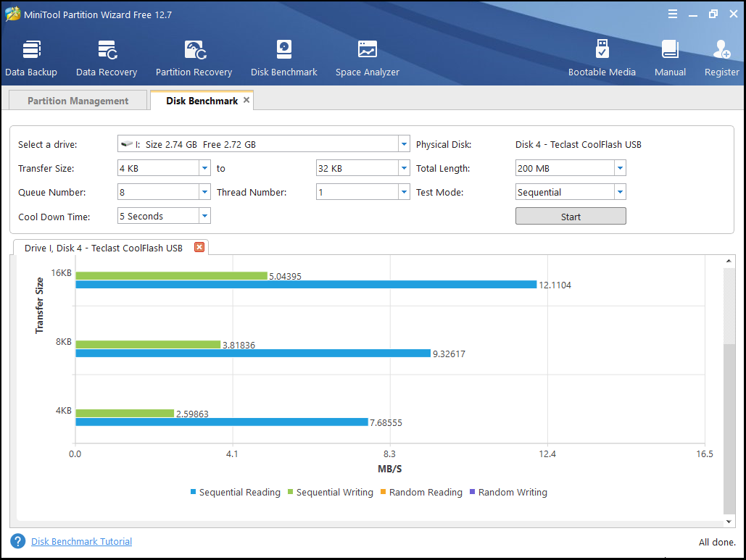Image resolution: width=746 pixels, height=560 pixels.
Task: Open the Thread Number dropdown
Action: [404, 192]
